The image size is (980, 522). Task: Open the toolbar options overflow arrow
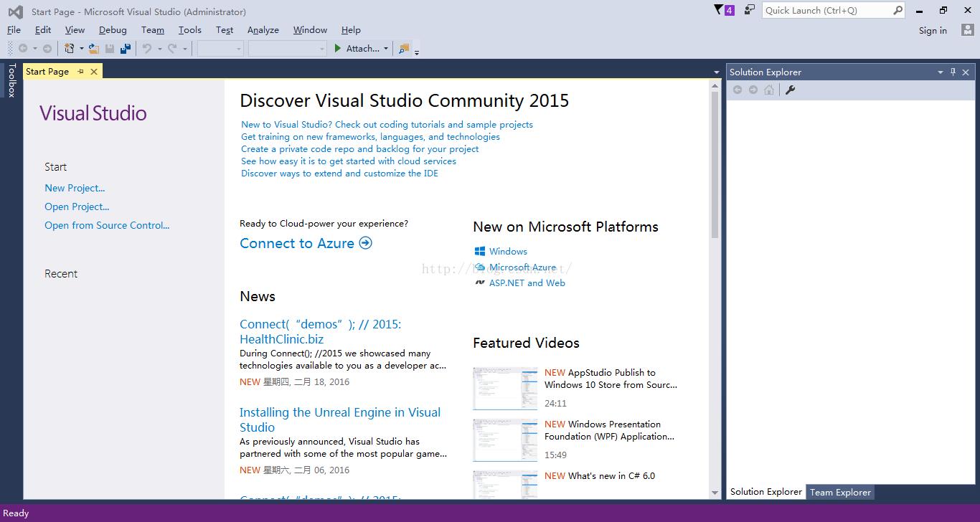(417, 52)
